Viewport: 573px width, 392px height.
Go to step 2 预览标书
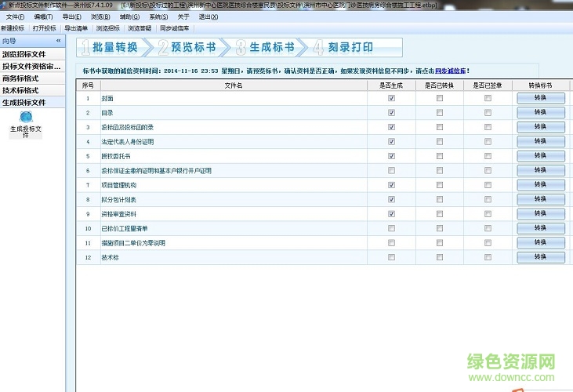(x=190, y=47)
